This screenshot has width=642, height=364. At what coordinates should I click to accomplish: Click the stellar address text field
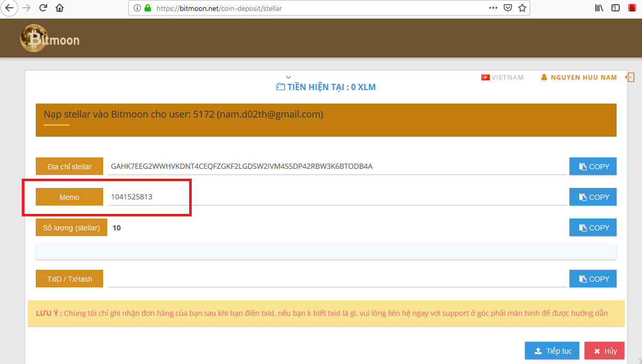click(337, 166)
